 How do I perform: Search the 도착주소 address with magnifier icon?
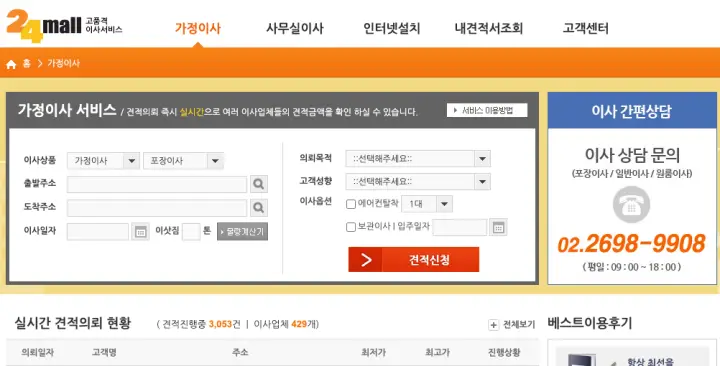click(x=259, y=208)
